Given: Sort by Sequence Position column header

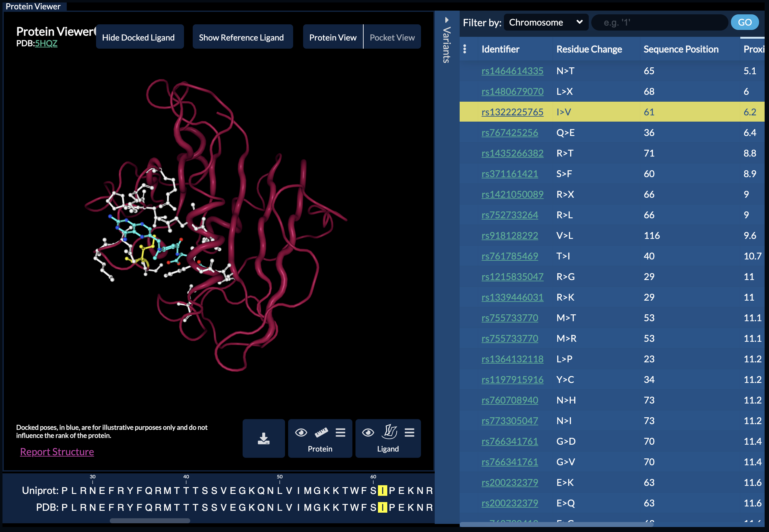Looking at the screenshot, I should [681, 49].
